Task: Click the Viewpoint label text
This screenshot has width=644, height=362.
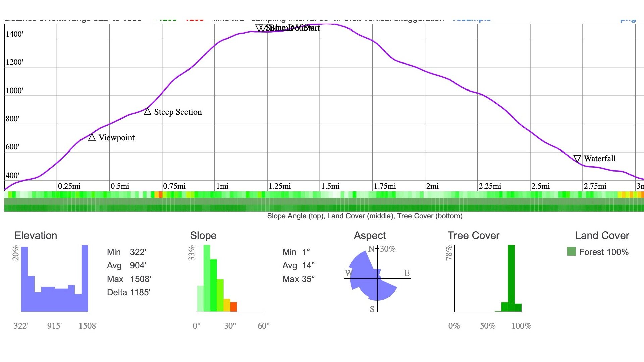Action: point(116,138)
